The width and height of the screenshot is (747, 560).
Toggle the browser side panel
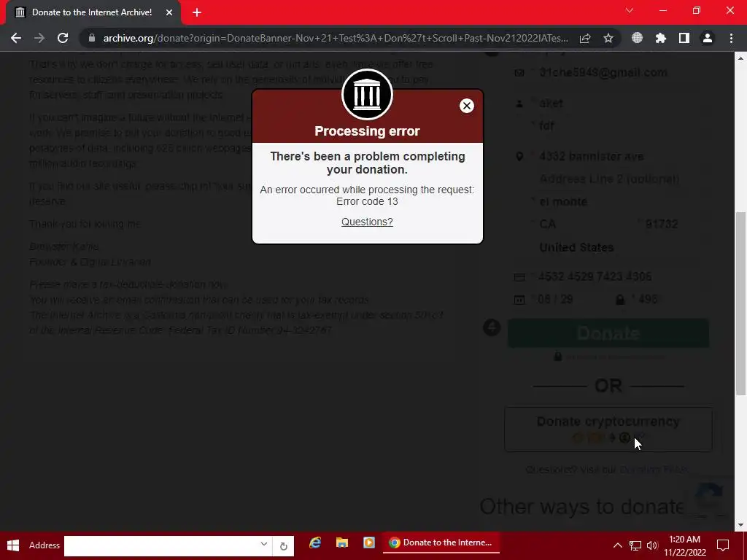tap(684, 38)
